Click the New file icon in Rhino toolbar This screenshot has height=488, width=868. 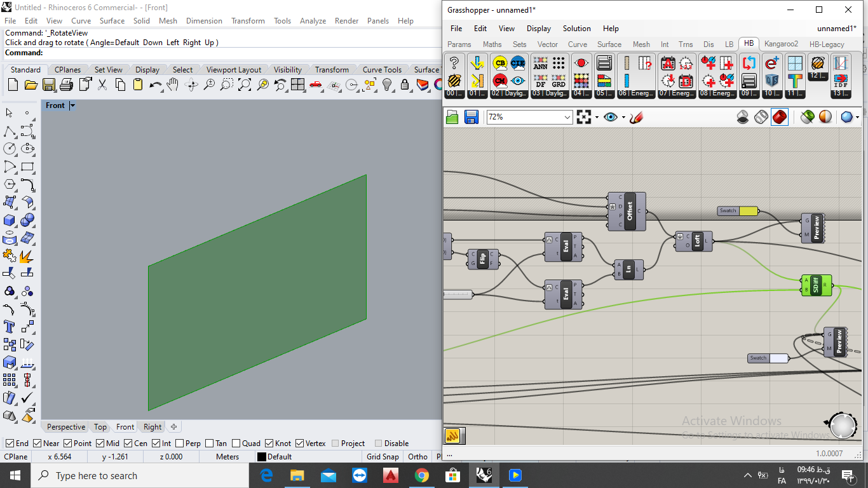click(x=13, y=85)
